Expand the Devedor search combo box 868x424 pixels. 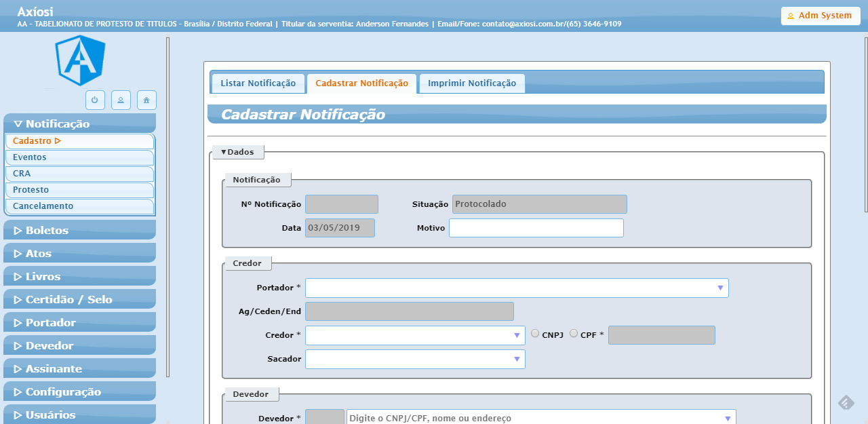pos(728,419)
